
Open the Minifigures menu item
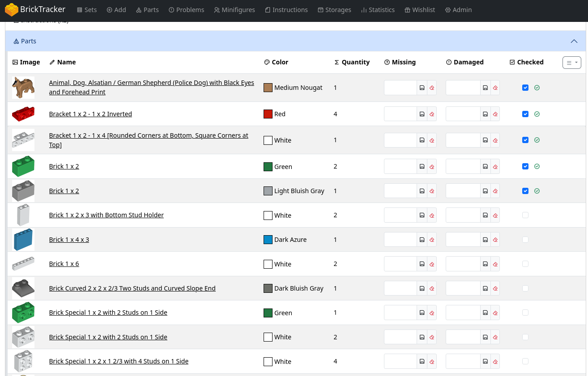point(234,10)
